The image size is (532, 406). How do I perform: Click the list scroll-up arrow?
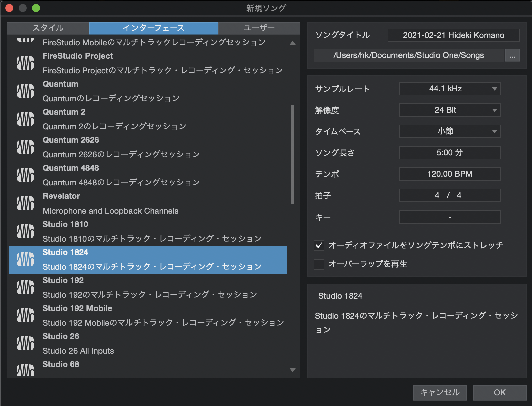(x=293, y=43)
